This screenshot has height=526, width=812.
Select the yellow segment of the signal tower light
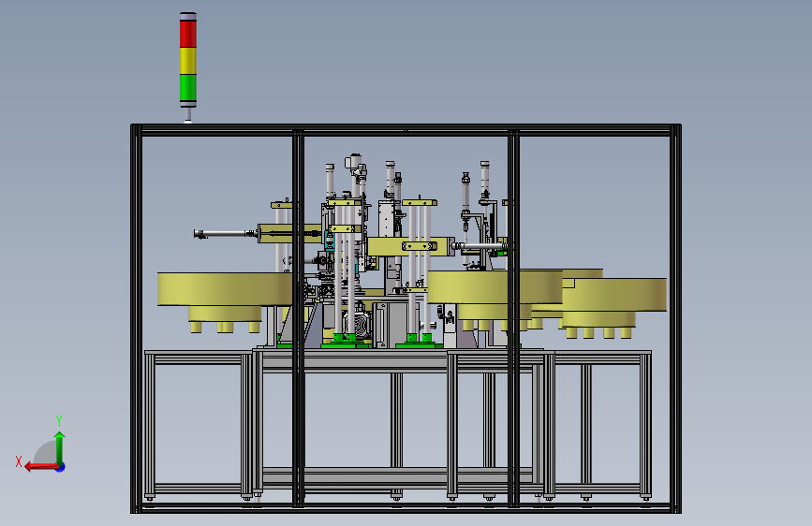coord(188,60)
